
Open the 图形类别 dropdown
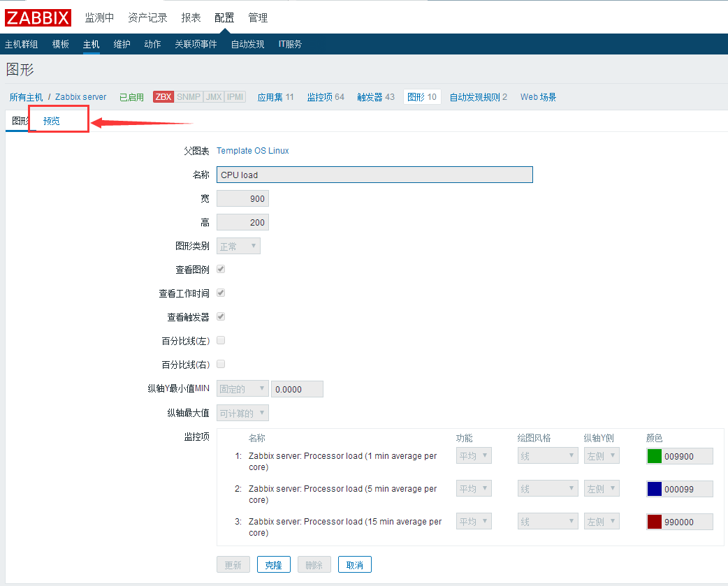click(x=239, y=246)
